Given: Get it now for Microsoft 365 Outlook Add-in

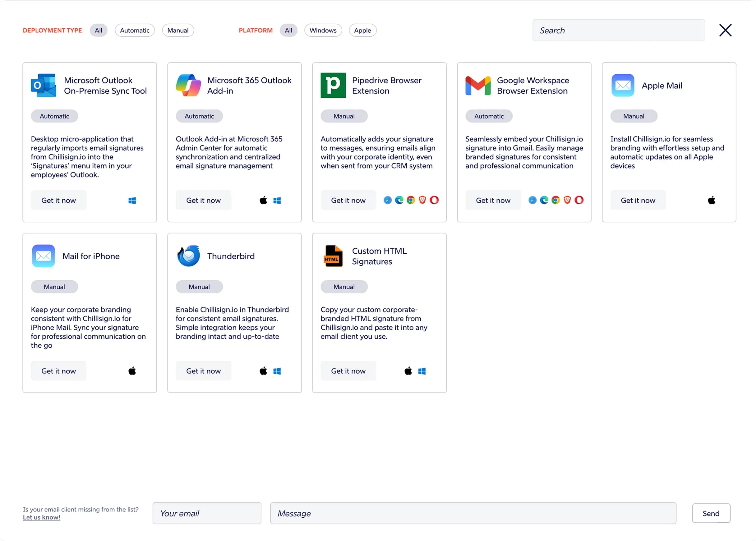Looking at the screenshot, I should pos(204,200).
